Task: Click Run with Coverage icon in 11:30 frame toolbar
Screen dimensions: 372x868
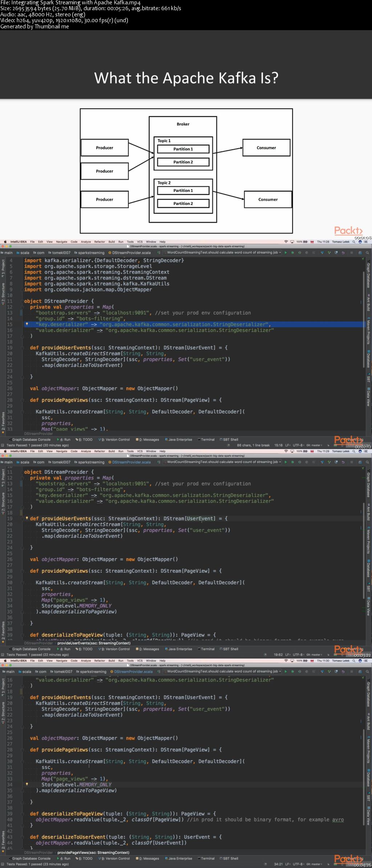Action: click(x=300, y=671)
